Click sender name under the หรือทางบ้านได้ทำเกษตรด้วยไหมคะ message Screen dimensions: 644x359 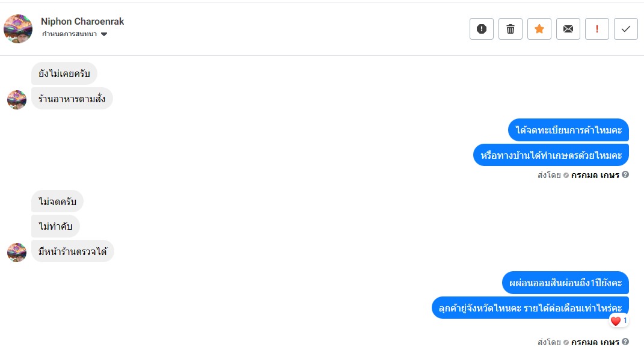pos(595,175)
